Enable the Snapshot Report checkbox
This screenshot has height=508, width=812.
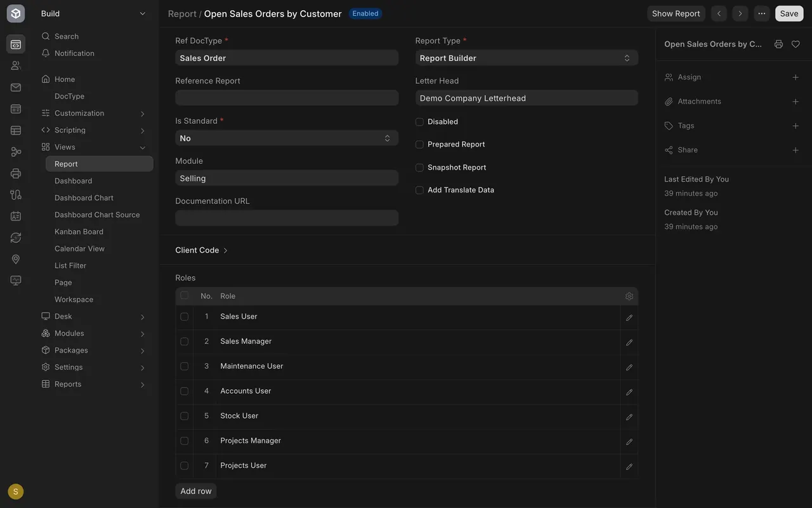pos(419,168)
